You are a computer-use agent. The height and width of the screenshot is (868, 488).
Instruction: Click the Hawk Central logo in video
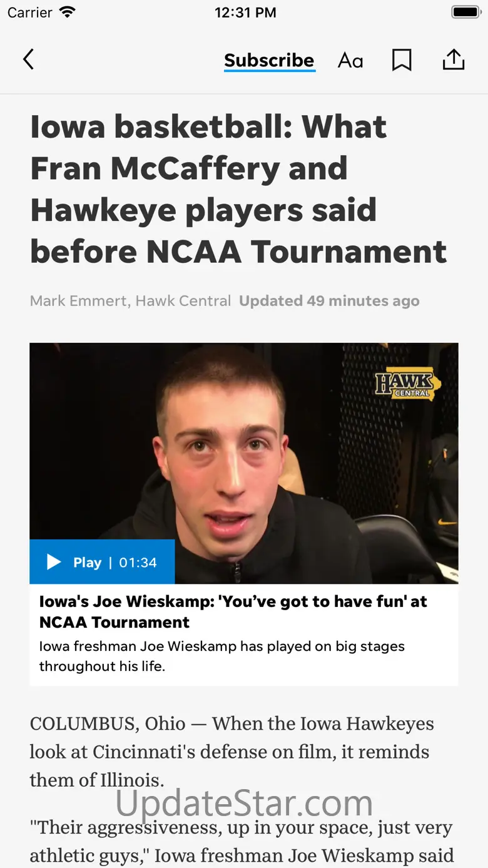click(x=407, y=385)
